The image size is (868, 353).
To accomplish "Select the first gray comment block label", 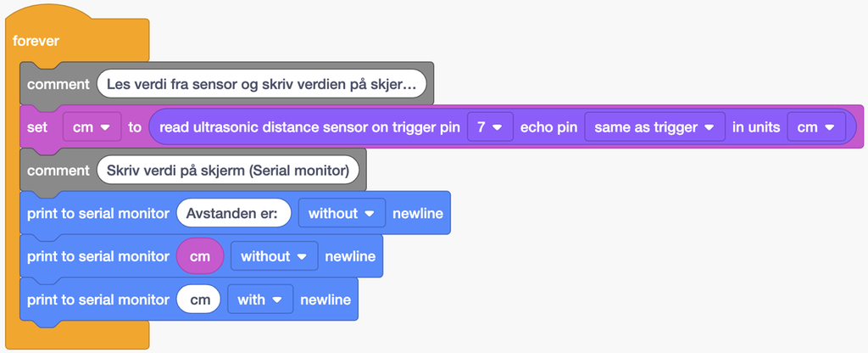I will point(58,84).
